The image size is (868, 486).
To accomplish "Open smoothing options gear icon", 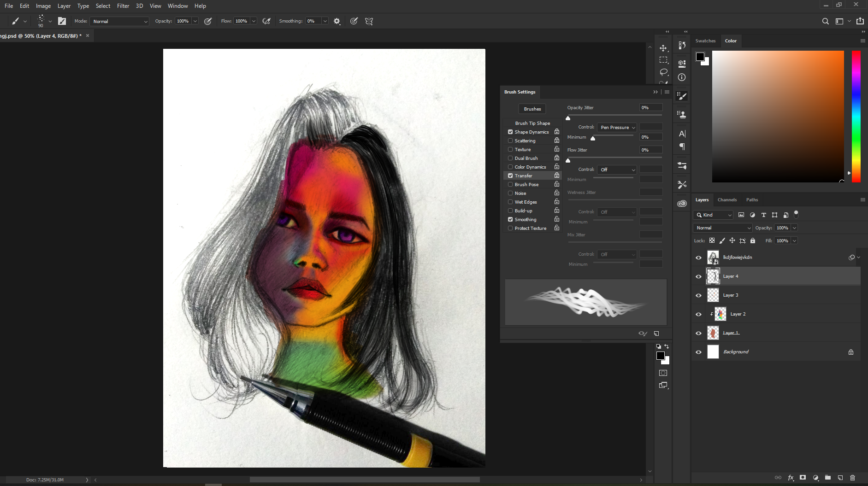I will coord(337,21).
